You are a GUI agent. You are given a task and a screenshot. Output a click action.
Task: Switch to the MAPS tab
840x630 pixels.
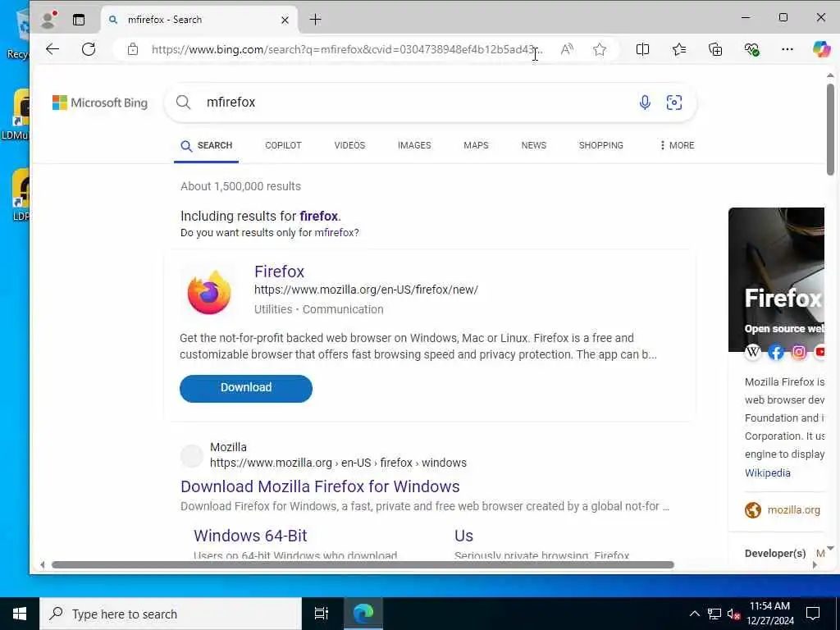point(476,145)
